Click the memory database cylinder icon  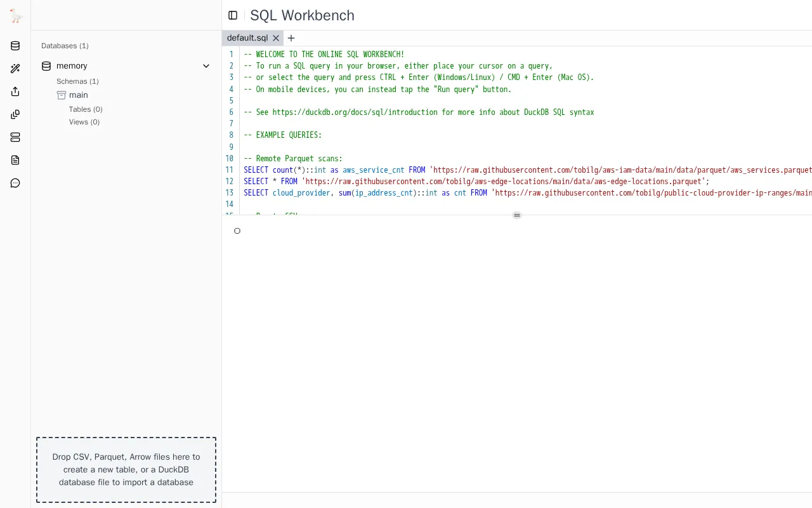pos(46,66)
